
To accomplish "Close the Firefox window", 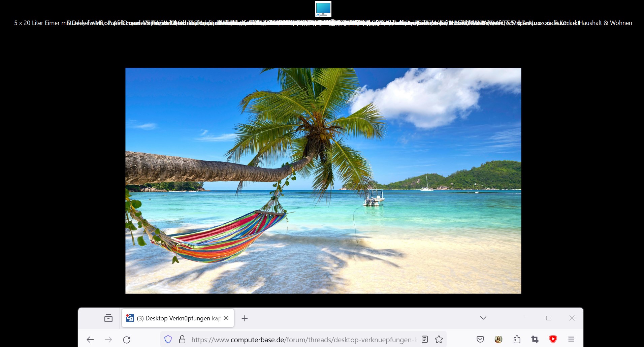I will point(572,318).
